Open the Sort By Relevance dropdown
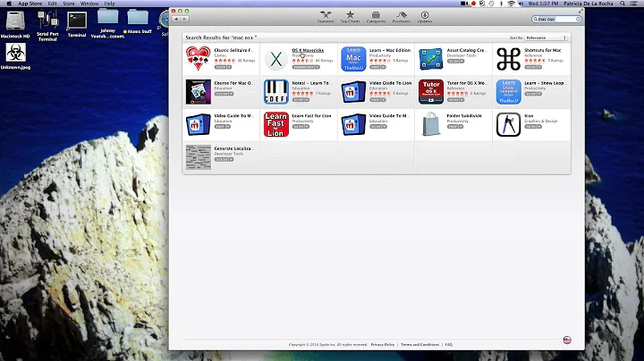This screenshot has width=644, height=361. coord(547,38)
